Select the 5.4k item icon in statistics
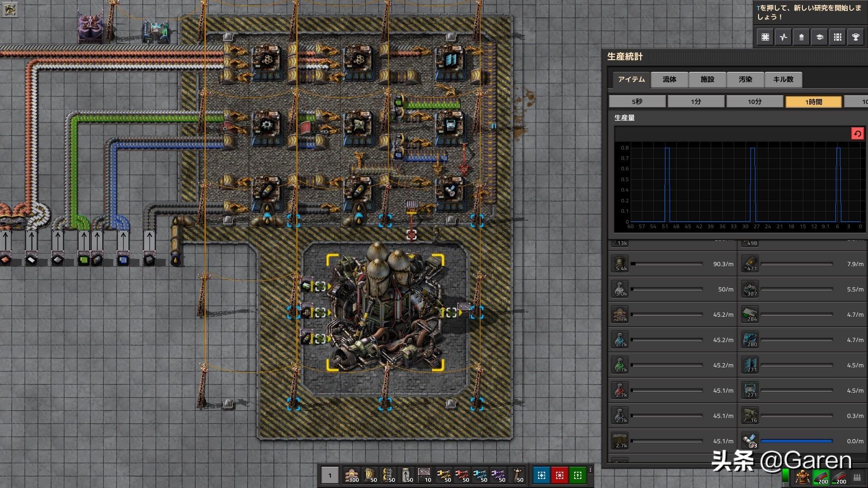Viewport: 868px width, 488px height. [620, 264]
